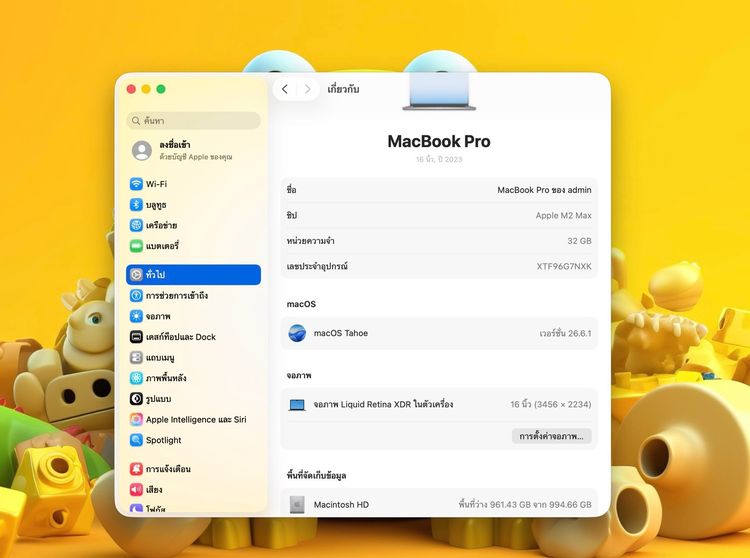The width and height of the screenshot is (750, 558).
Task: Open the Bluetooth icon in sidebar
Action: pyautogui.click(x=136, y=205)
